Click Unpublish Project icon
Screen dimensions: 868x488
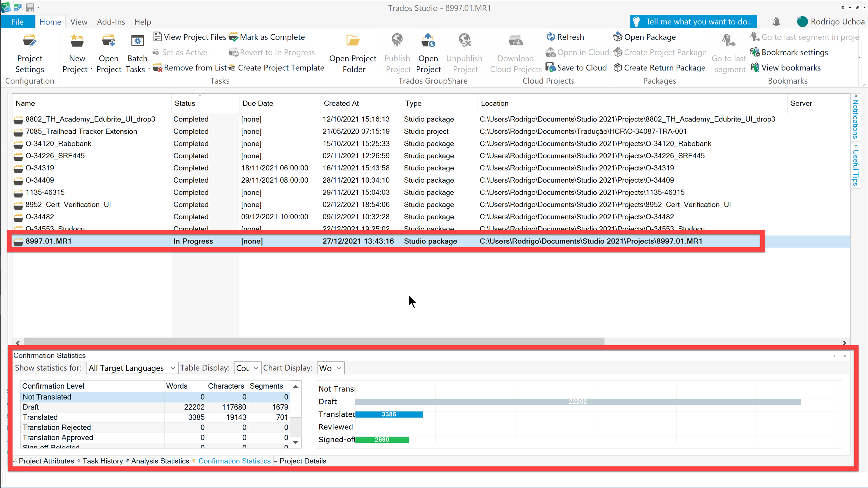tap(465, 41)
